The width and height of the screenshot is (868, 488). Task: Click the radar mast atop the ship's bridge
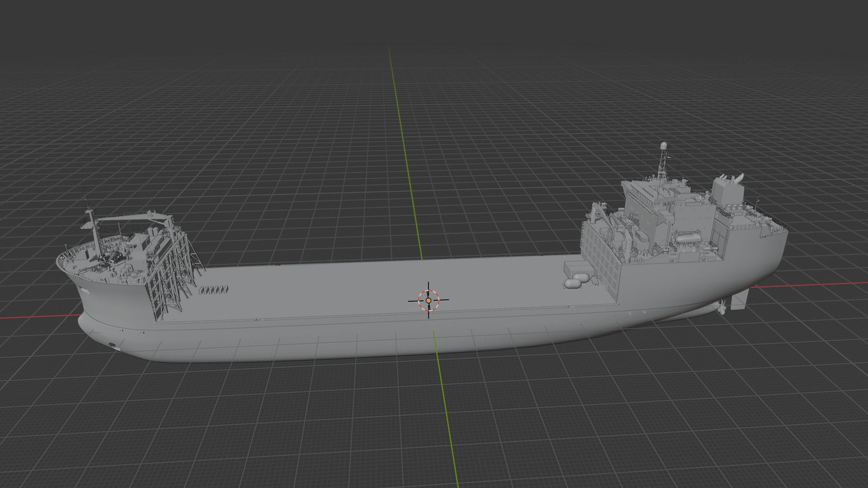click(x=662, y=161)
